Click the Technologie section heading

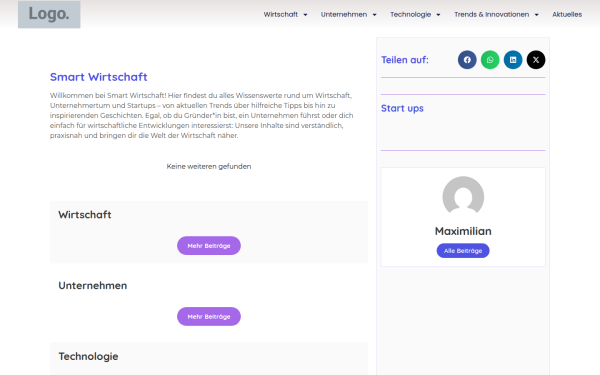tap(88, 357)
